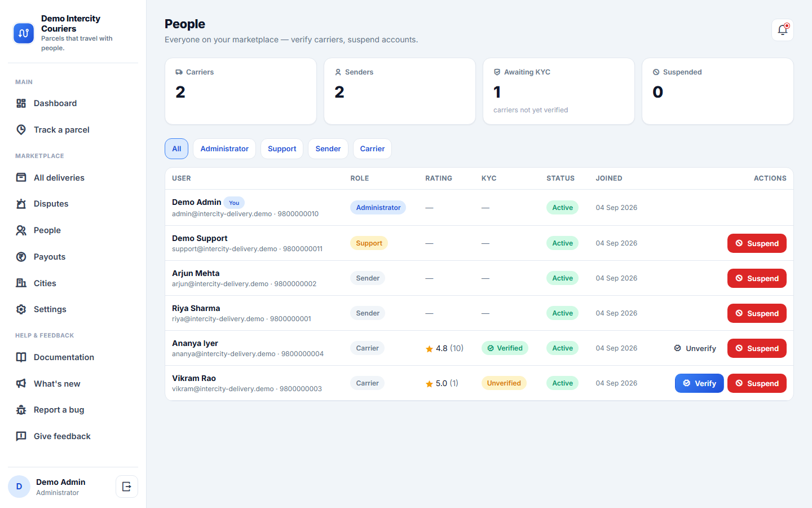Click the Verified KYC badge
Viewport: 812px width, 508px height.
[505, 348]
